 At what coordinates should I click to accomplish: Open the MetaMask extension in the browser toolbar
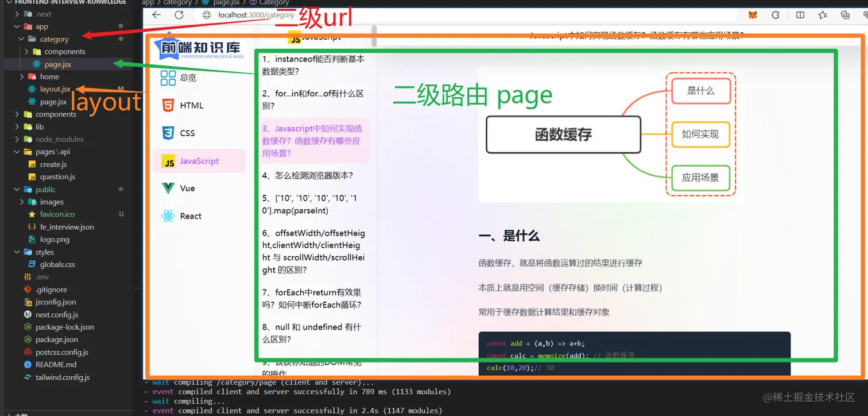pyautogui.click(x=753, y=15)
